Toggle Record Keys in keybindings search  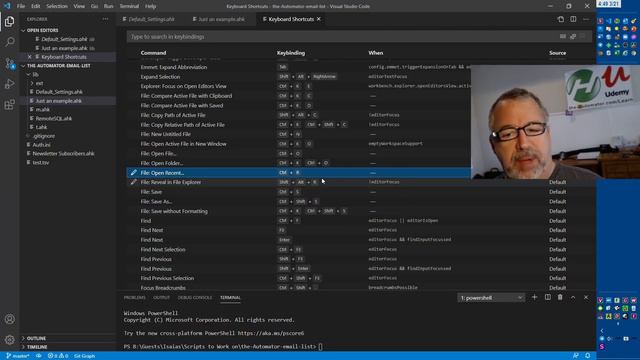pyautogui.click(x=563, y=36)
